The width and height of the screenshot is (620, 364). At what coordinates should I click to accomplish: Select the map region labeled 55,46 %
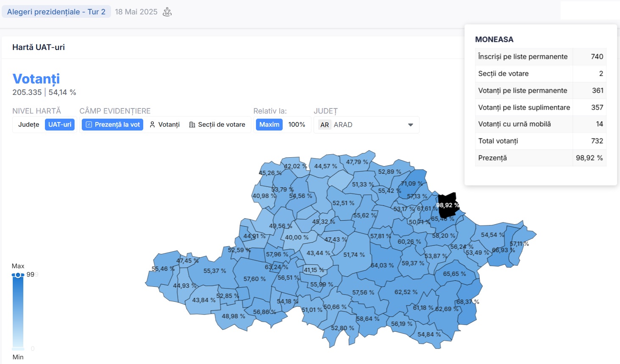coord(163,269)
